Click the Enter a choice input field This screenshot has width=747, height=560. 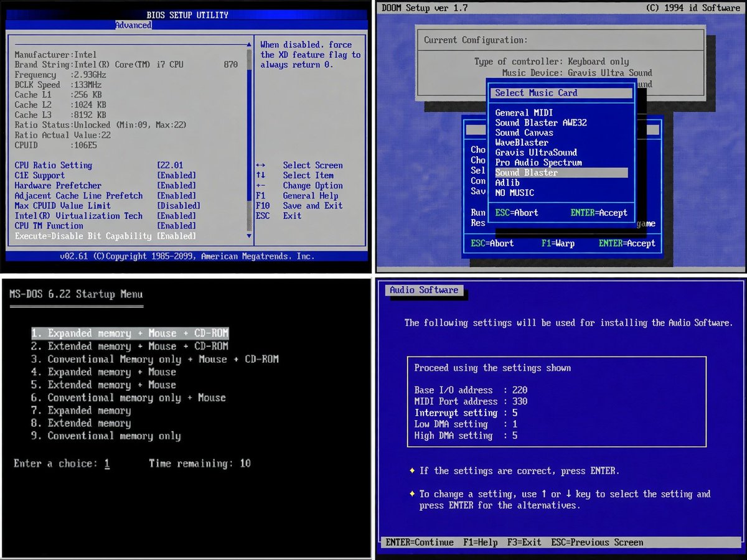pyautogui.click(x=107, y=464)
